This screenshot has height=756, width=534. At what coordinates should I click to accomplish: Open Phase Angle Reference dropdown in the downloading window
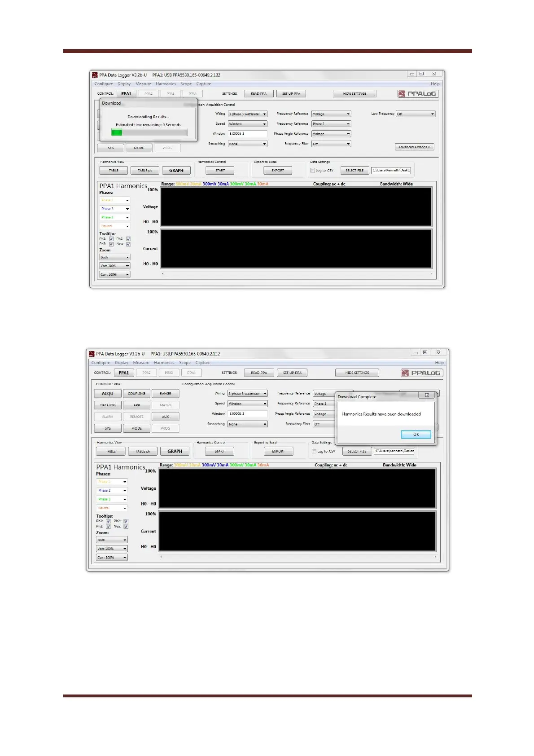[331, 134]
